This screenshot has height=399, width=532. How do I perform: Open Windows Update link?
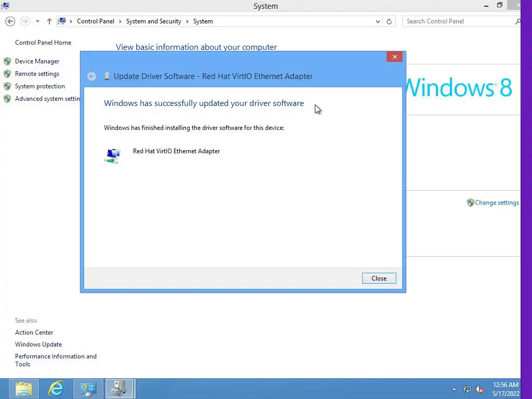click(x=38, y=344)
